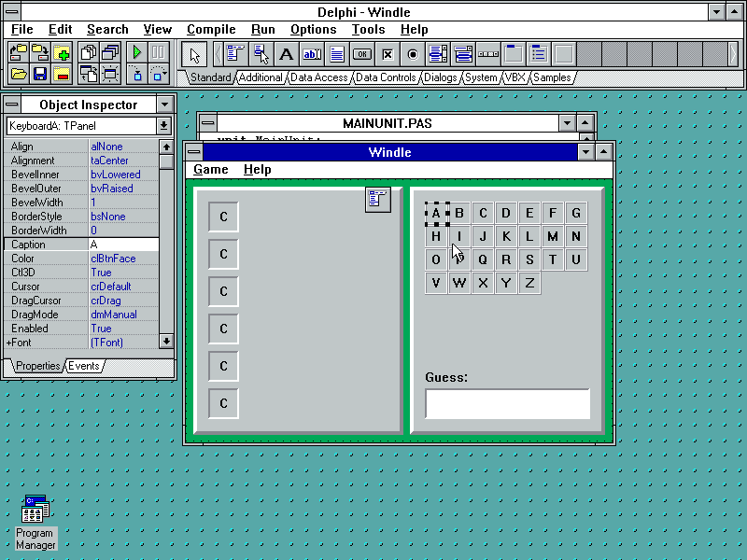This screenshot has height=560, width=747.
Task: Click the New Form speedbar icon
Action: click(x=110, y=75)
